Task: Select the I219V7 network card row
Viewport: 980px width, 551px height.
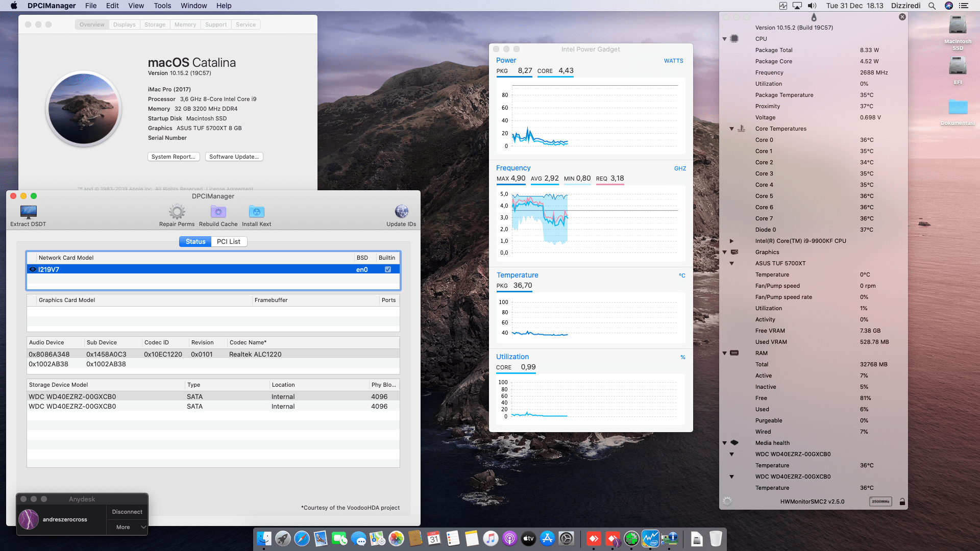Action: [213, 269]
